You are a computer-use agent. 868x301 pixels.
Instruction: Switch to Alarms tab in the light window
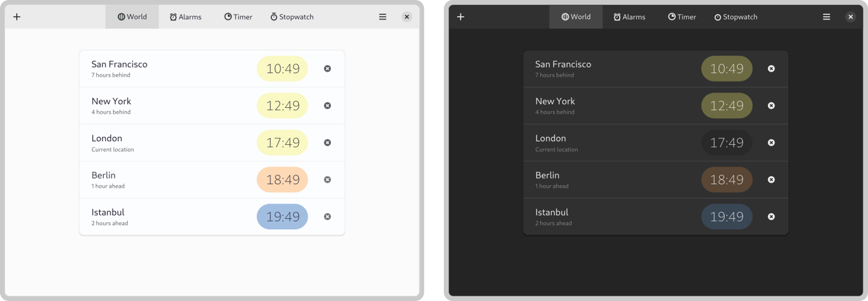[x=186, y=17]
